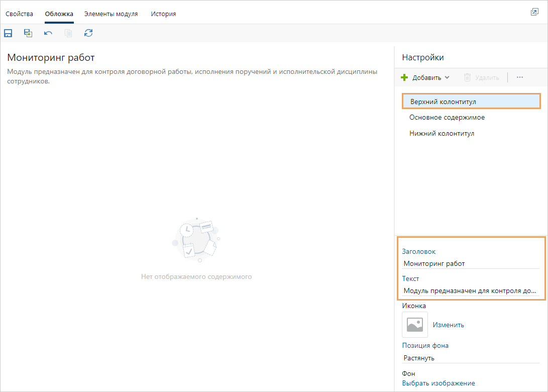Expand the Добавить dropdown arrow
This screenshot has width=548, height=392.
pos(447,77)
